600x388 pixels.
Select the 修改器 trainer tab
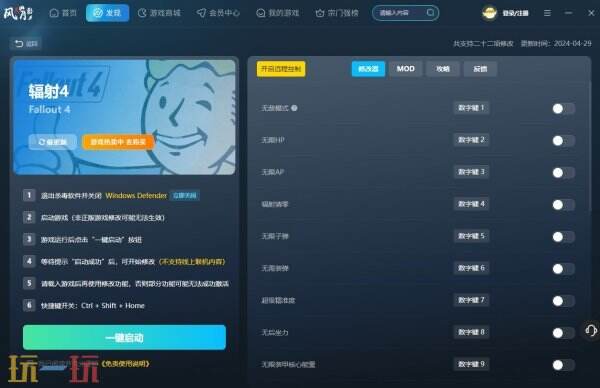pos(368,69)
